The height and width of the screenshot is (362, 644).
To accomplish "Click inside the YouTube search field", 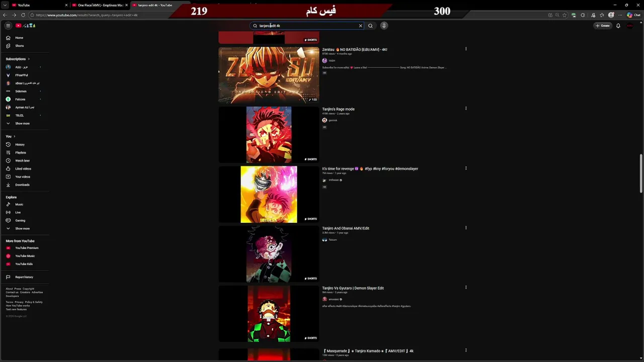I will tap(307, 26).
